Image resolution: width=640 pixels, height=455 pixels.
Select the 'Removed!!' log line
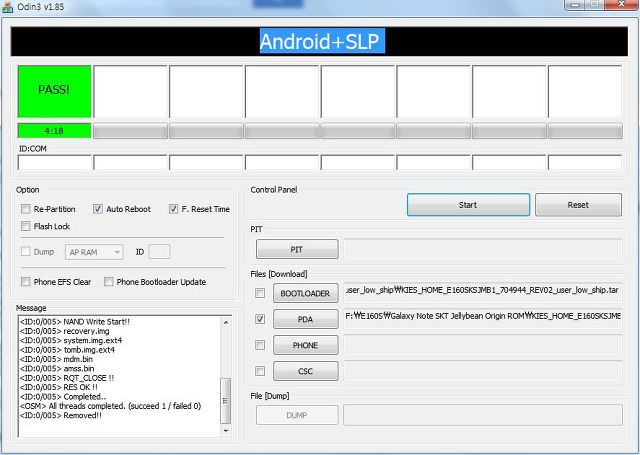pos(61,415)
